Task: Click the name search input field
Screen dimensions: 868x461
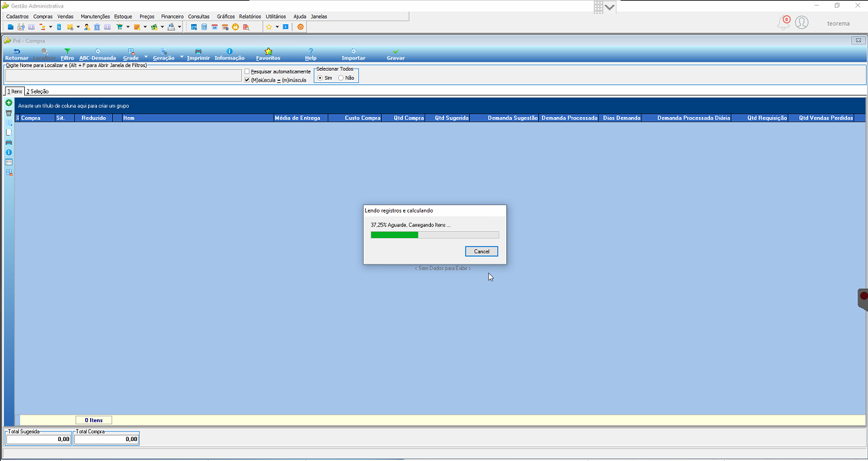Action: point(123,75)
